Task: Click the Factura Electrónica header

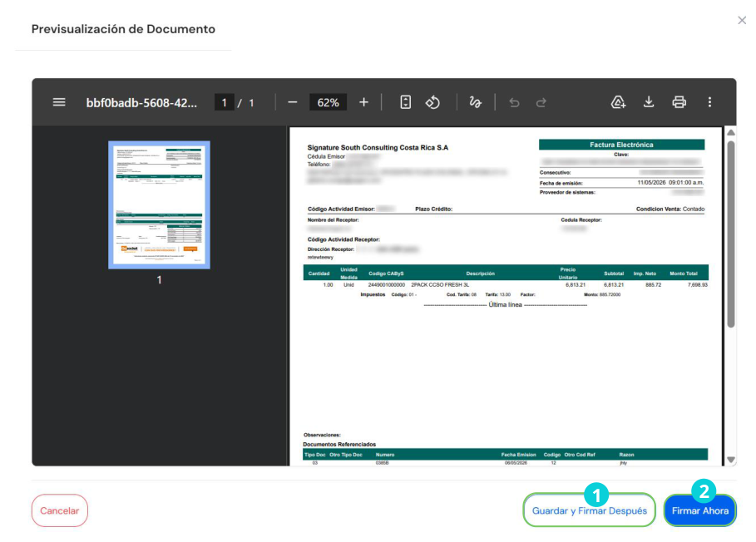Action: click(621, 145)
